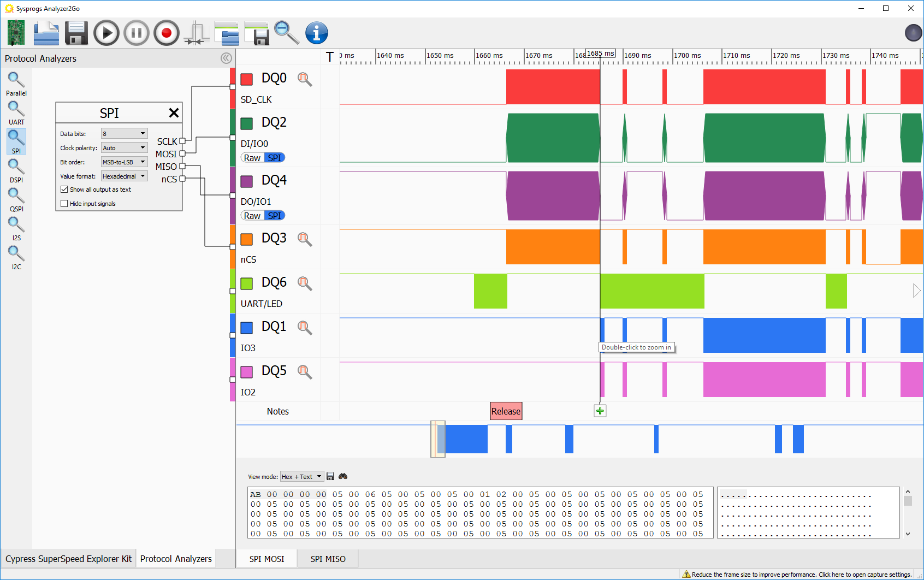The height and width of the screenshot is (580, 924).
Task: Click DQ1 blue color swatch
Action: point(247,328)
